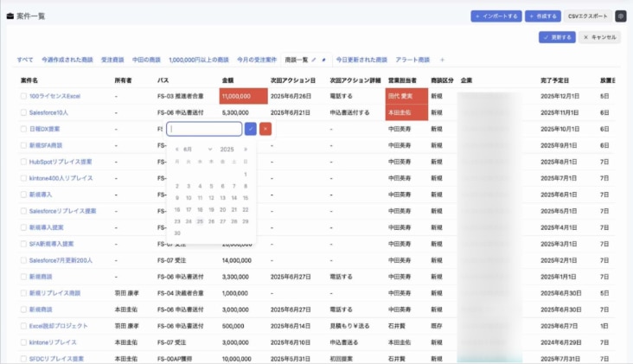
Task: Click the settings gear icon at top right
Action: click(x=620, y=16)
